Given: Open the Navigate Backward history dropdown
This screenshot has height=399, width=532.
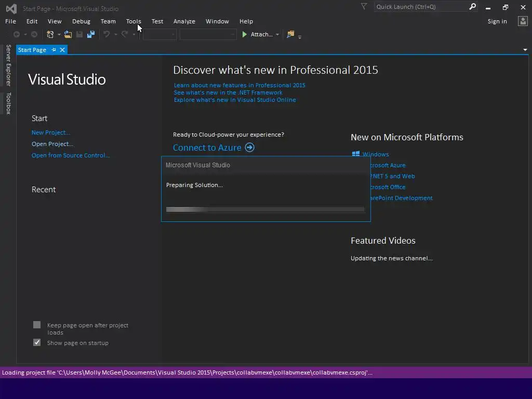Looking at the screenshot, I should pos(25,35).
